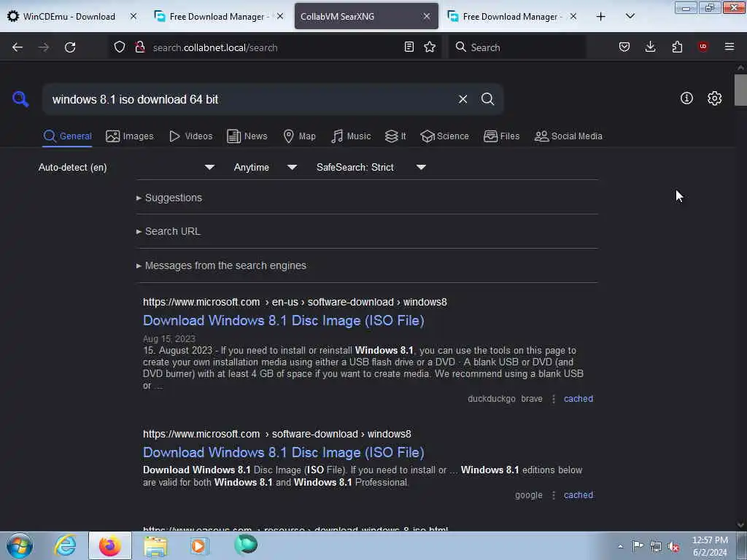Screen dimensions: 747x560
Task: Click the address bar URL field
Action: point(275,47)
